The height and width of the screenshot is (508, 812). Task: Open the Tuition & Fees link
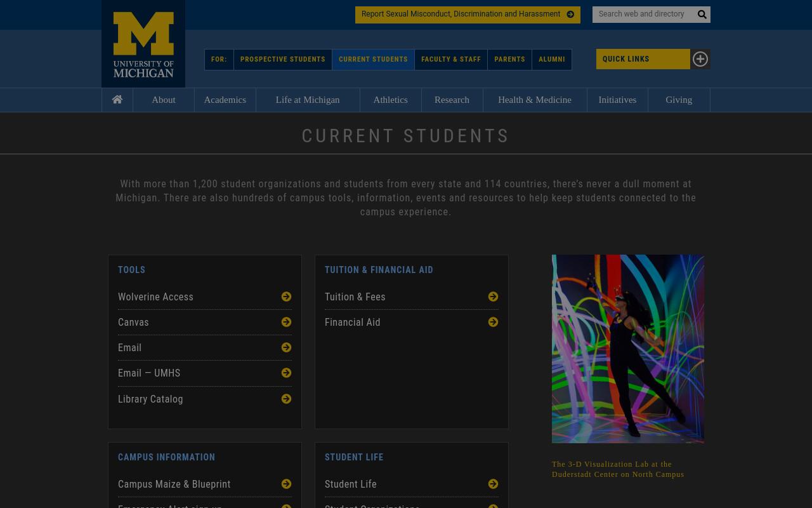pyautogui.click(x=412, y=297)
